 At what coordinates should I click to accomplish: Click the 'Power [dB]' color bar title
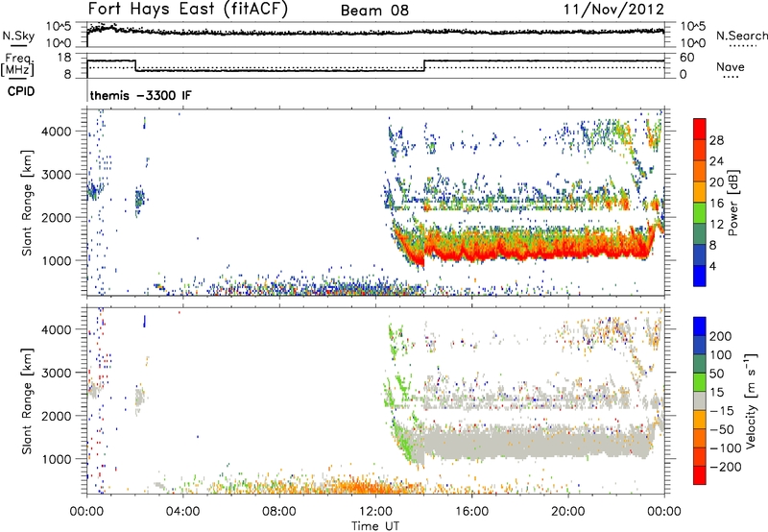pos(733,203)
